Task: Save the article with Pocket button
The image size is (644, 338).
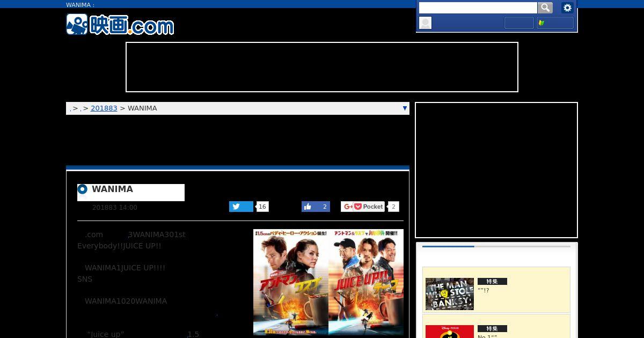Action: click(x=369, y=207)
